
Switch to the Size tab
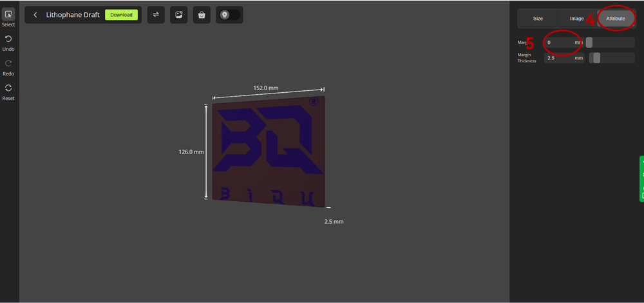[x=538, y=19]
